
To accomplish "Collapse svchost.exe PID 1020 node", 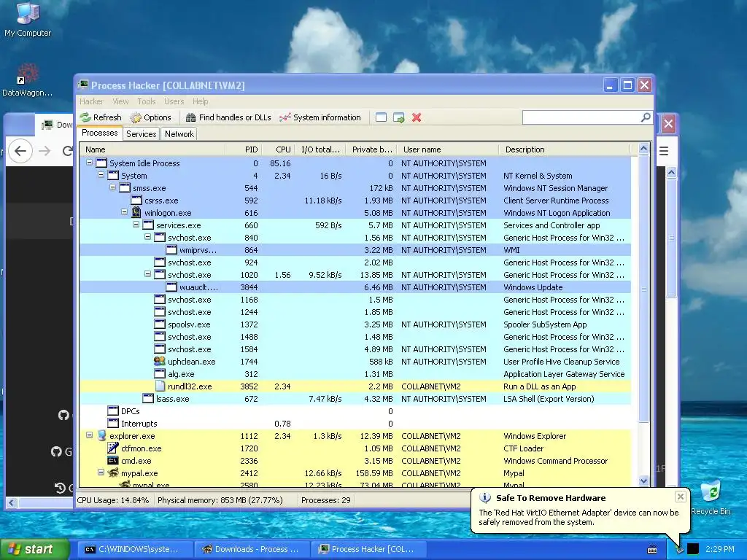I will (x=147, y=274).
